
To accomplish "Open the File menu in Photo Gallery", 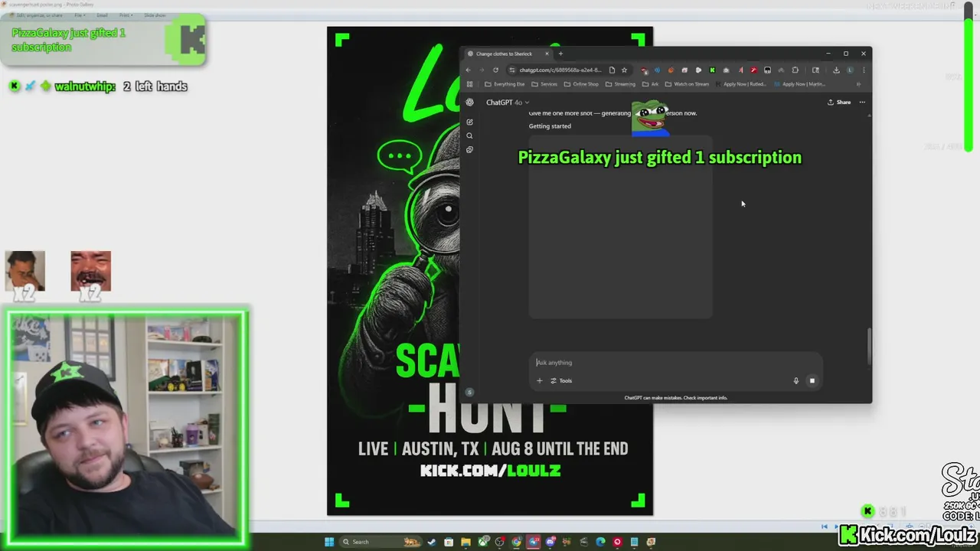I will point(80,15).
